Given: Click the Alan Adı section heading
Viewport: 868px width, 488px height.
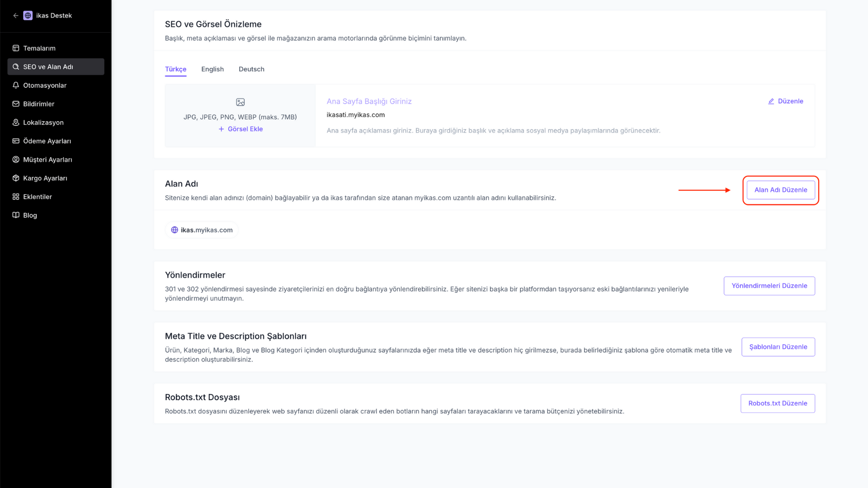Looking at the screenshot, I should [x=181, y=183].
